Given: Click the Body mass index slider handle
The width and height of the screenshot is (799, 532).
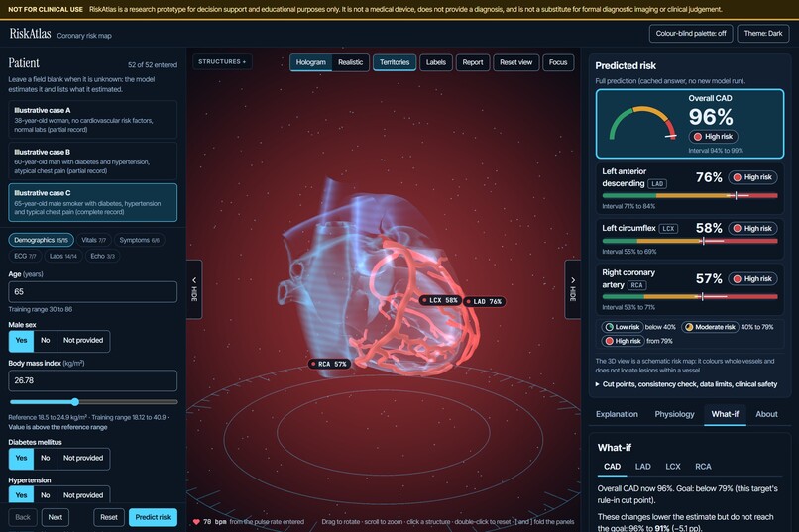Looking at the screenshot, I should 75,402.
